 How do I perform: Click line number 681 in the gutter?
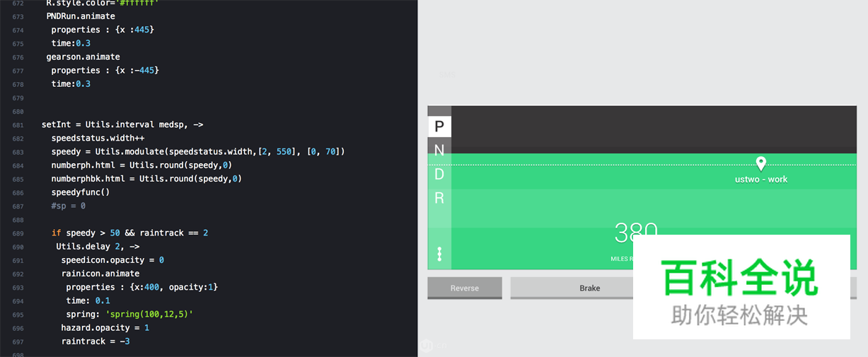pos(18,125)
